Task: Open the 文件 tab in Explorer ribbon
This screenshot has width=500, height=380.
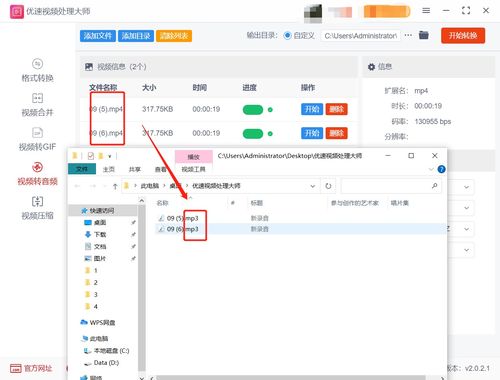Action: (x=82, y=169)
